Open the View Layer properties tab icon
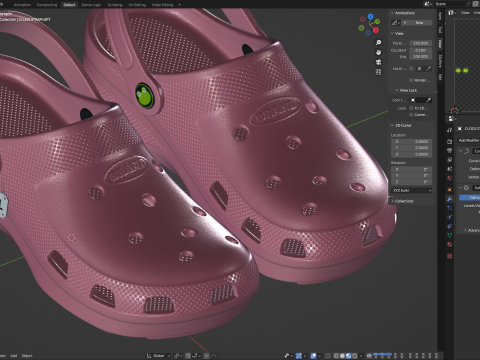The height and width of the screenshot is (360, 480). click(x=449, y=160)
